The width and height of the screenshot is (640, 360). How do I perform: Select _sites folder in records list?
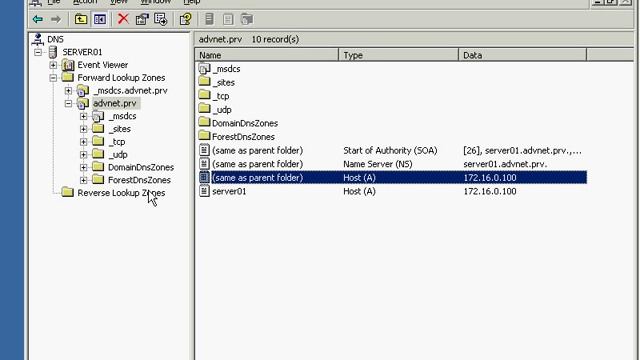coord(223,82)
